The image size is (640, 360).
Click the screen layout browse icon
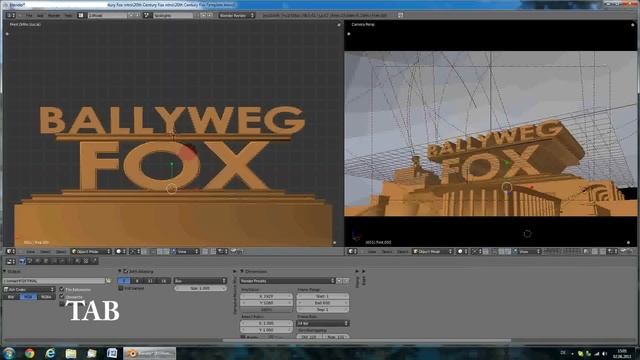(x=81, y=16)
